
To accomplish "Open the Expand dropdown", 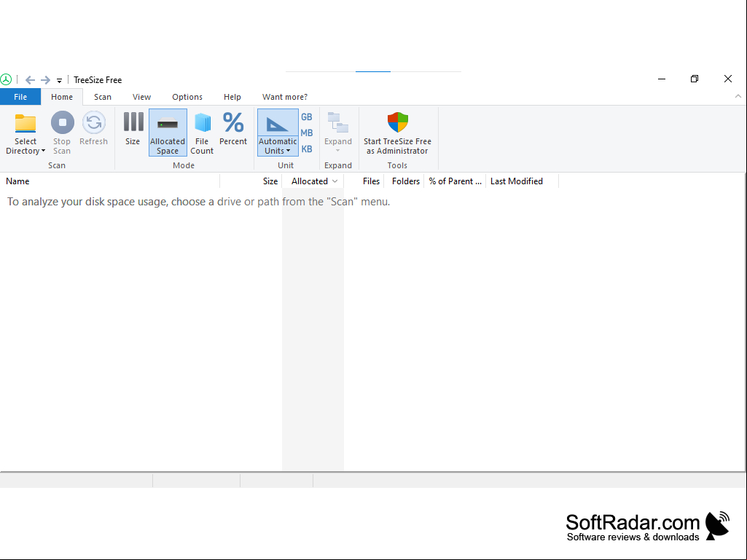I will pyautogui.click(x=337, y=133).
